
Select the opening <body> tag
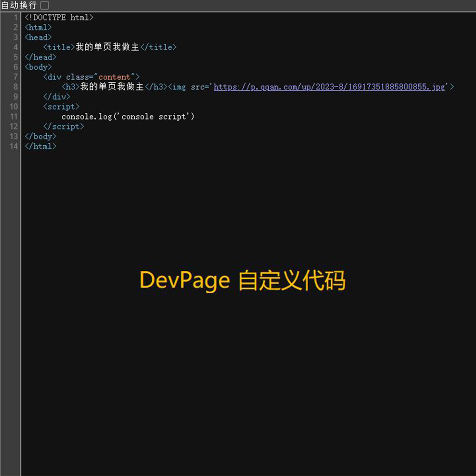tap(38, 67)
